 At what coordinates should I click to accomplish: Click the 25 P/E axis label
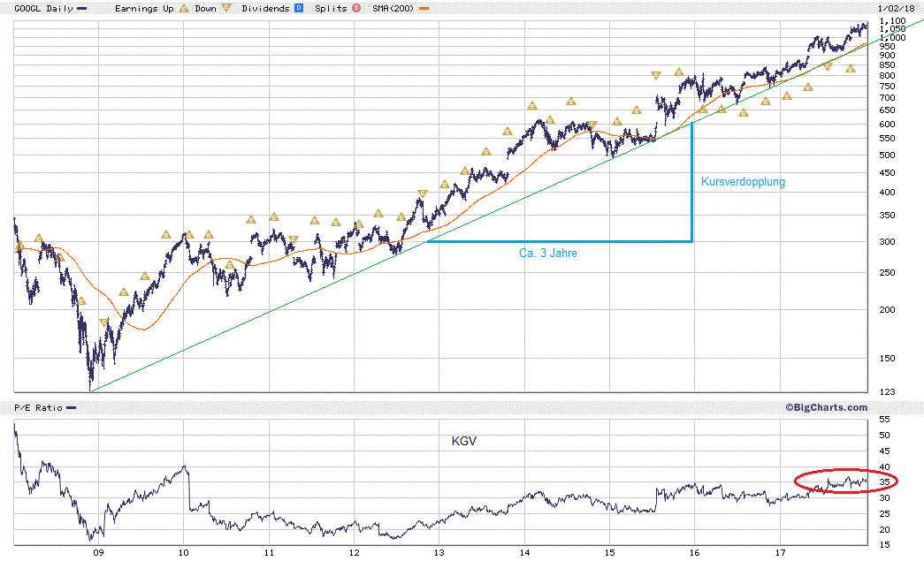[884, 514]
